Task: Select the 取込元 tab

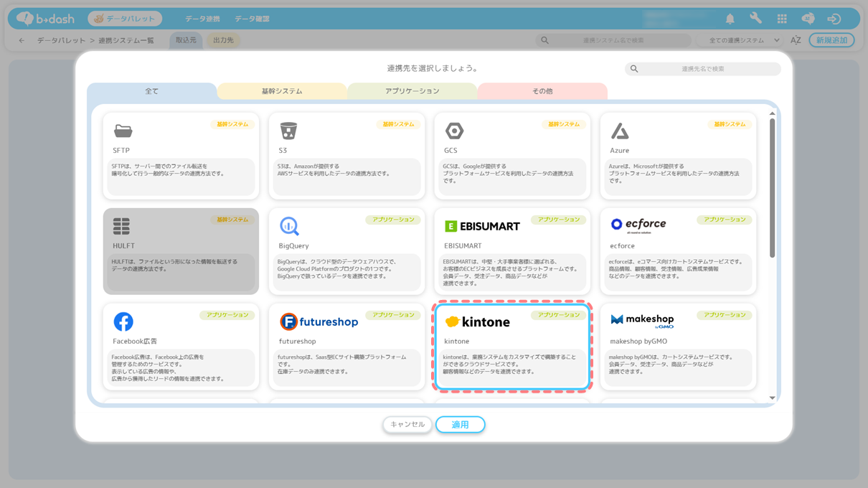Action: [186, 40]
